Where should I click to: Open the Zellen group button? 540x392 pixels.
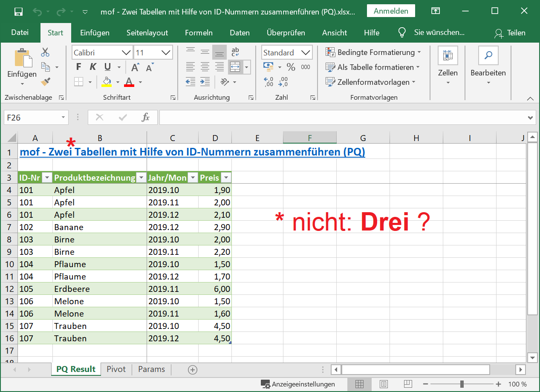pyautogui.click(x=448, y=66)
